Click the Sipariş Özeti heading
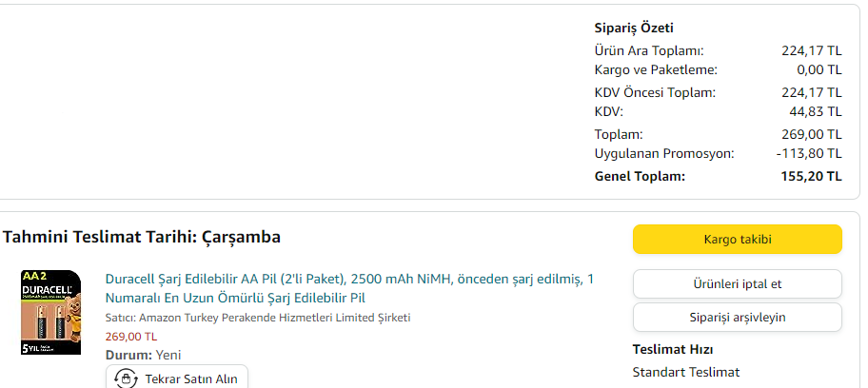Image resolution: width=868 pixels, height=388 pixels. click(x=634, y=29)
